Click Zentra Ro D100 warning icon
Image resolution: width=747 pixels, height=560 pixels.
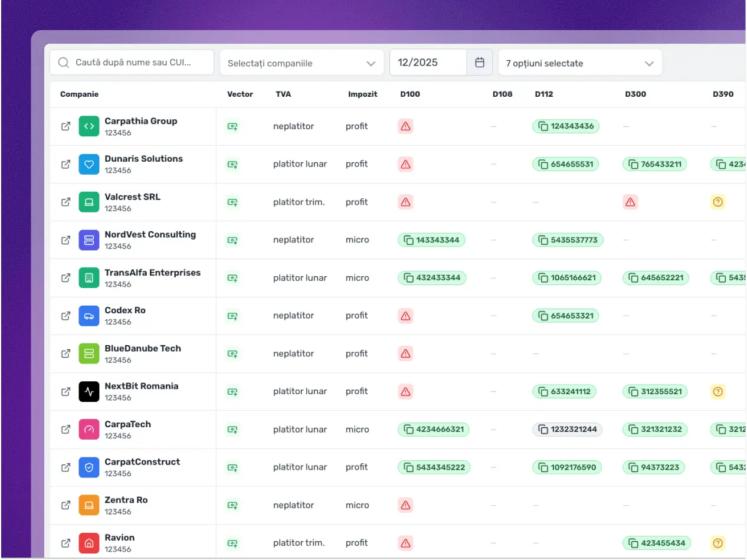click(x=405, y=505)
